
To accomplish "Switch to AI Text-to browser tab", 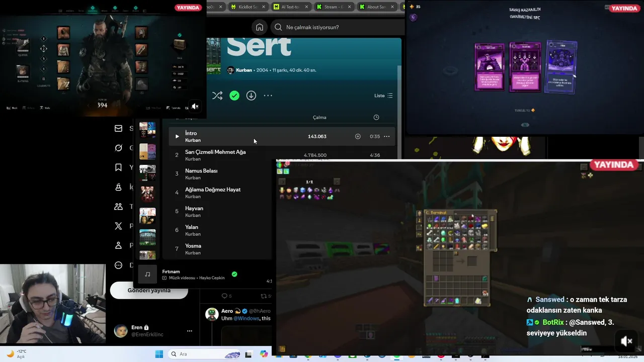I will (x=291, y=7).
